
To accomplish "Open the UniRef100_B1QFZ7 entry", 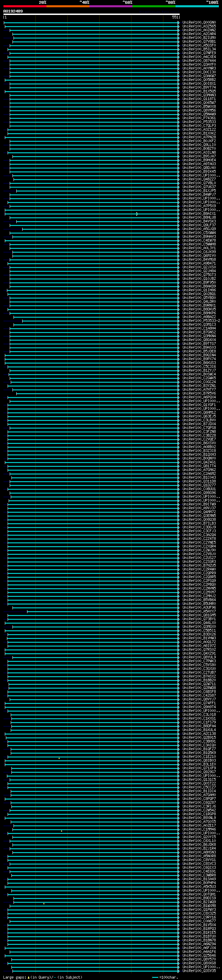I will click(x=199, y=749).
